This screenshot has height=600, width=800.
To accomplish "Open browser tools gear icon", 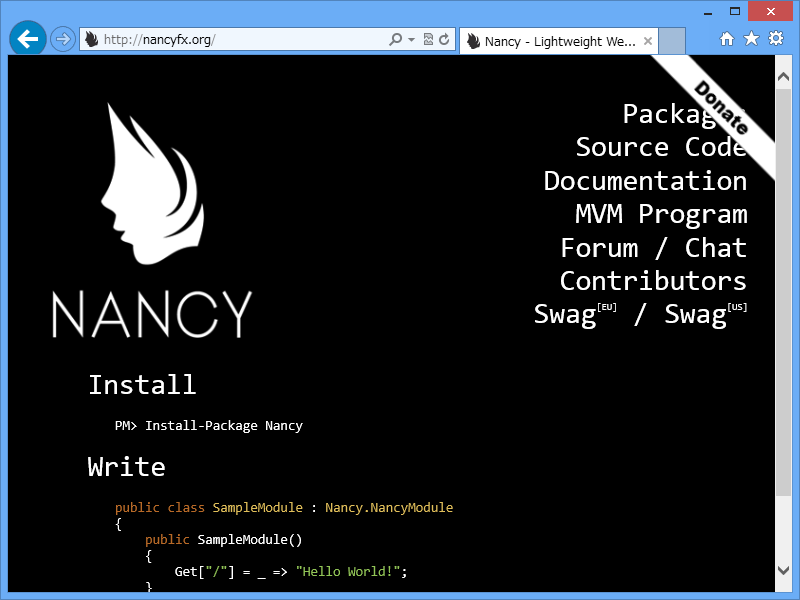I will point(776,39).
